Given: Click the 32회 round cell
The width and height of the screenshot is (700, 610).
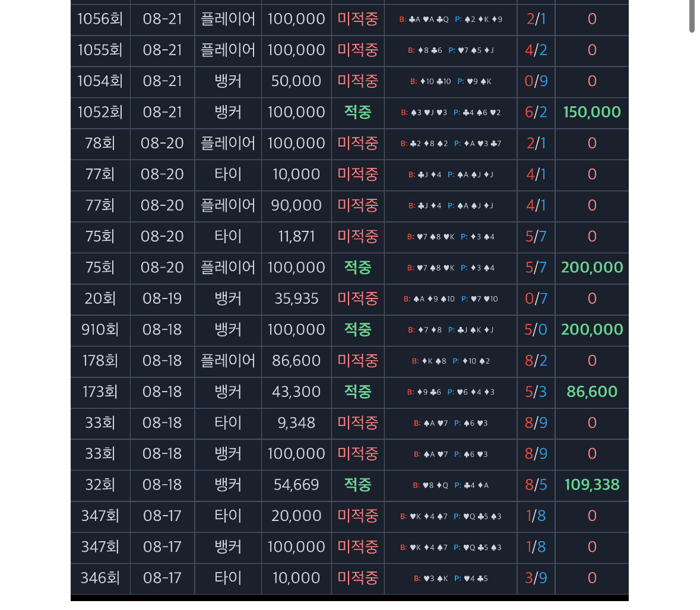Looking at the screenshot, I should (x=100, y=485).
